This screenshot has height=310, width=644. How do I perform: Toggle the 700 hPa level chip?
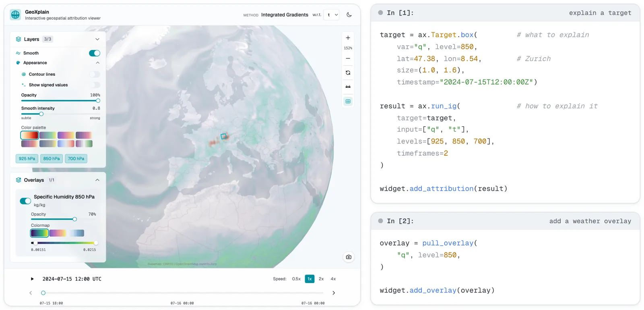pyautogui.click(x=76, y=159)
